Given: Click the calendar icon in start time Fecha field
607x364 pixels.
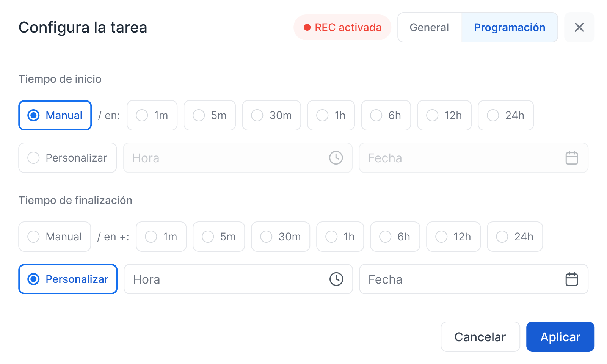Looking at the screenshot, I should tap(572, 158).
